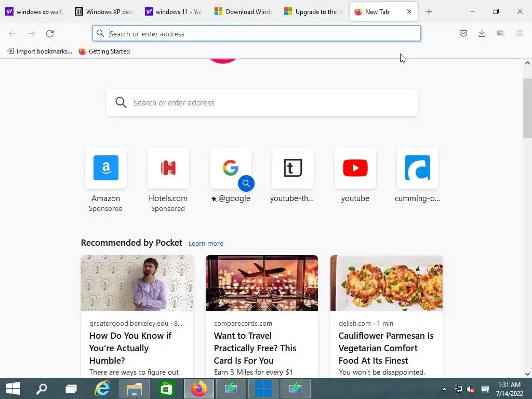The height and width of the screenshot is (399, 532).
Task: Click Firefox taskbar icon
Action: (x=199, y=389)
